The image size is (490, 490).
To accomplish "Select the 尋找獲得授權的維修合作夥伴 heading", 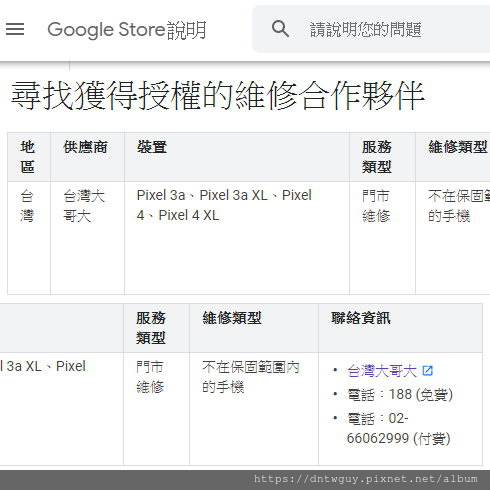I will pos(218,96).
